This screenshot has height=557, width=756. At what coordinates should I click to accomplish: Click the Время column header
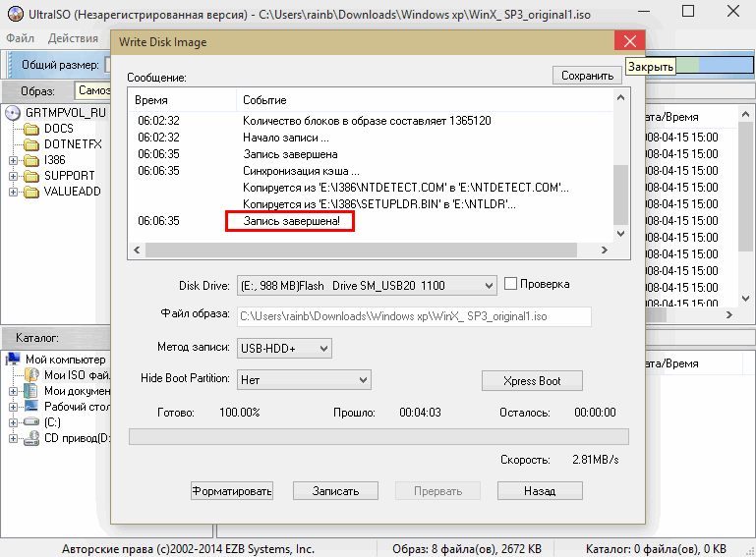point(183,100)
